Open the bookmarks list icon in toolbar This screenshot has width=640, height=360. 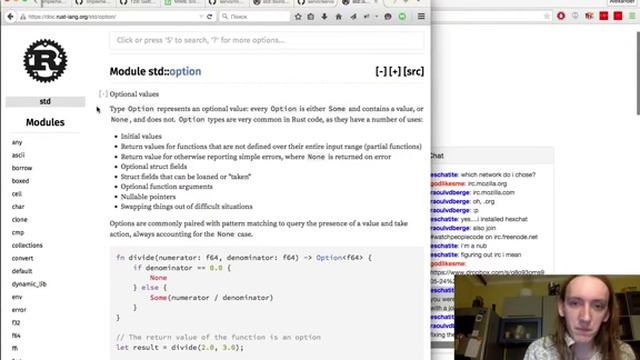(311, 17)
